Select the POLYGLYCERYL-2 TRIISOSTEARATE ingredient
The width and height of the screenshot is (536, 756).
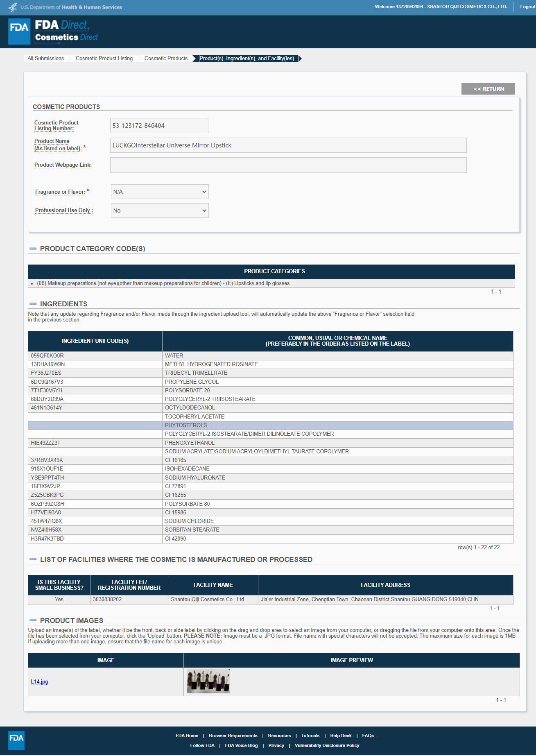[x=270, y=399]
